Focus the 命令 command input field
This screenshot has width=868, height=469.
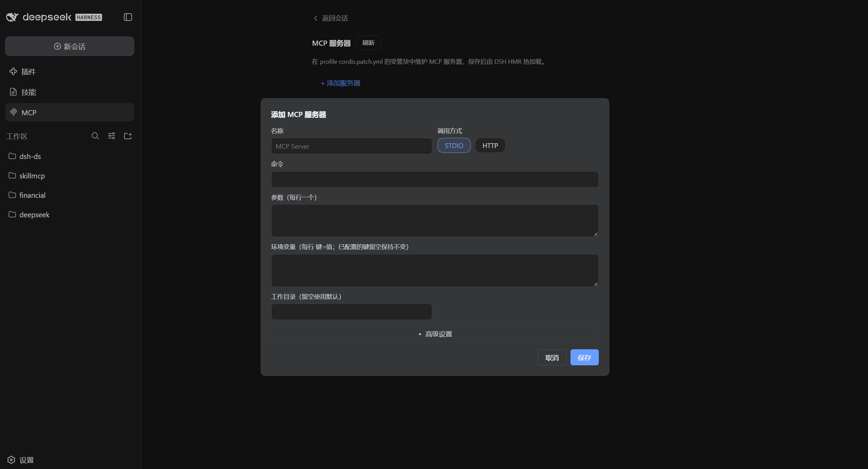(435, 179)
